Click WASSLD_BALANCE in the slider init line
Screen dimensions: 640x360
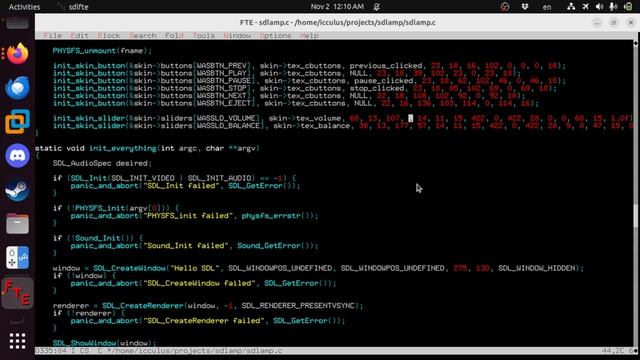(x=229, y=126)
